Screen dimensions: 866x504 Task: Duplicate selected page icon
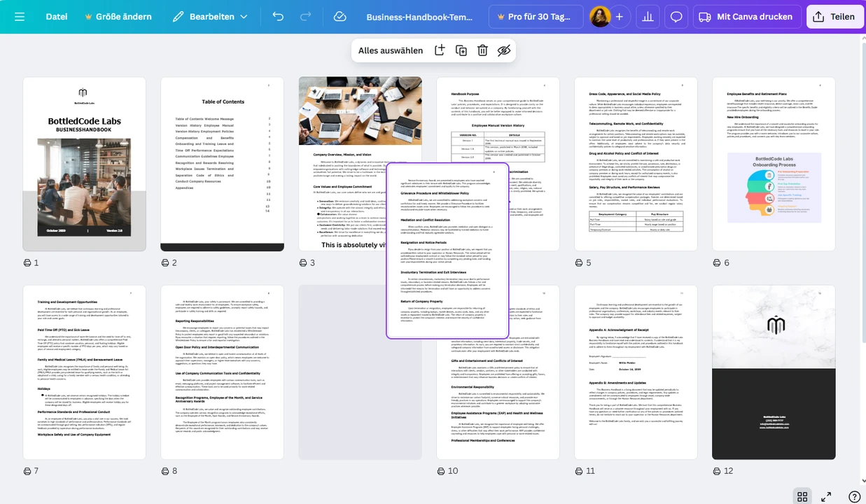tap(461, 50)
